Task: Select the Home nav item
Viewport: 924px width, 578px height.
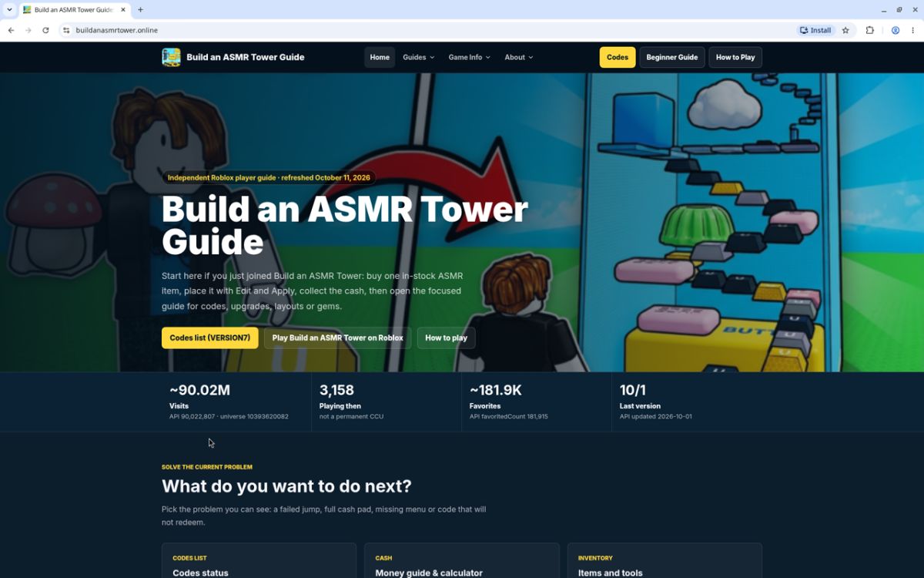Action: (x=380, y=57)
